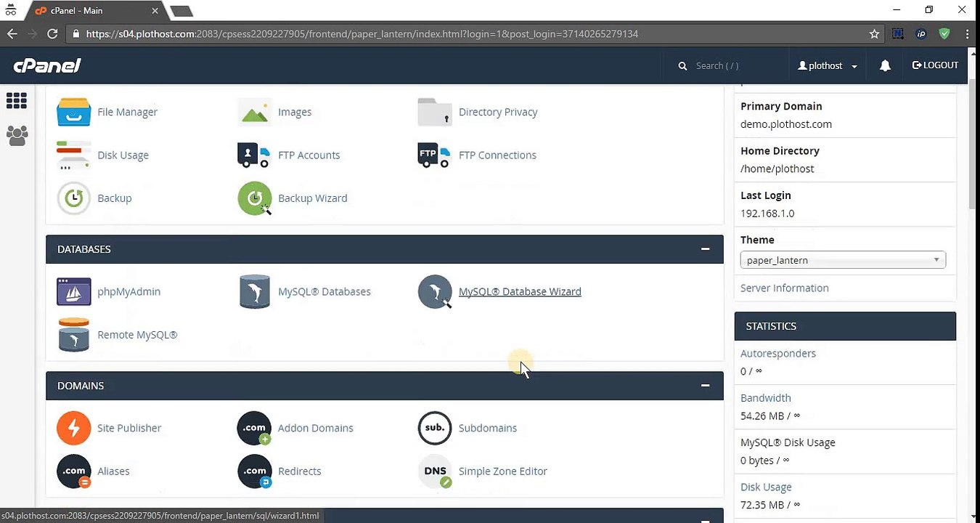Open the plothost user dropdown menu

[x=827, y=65]
